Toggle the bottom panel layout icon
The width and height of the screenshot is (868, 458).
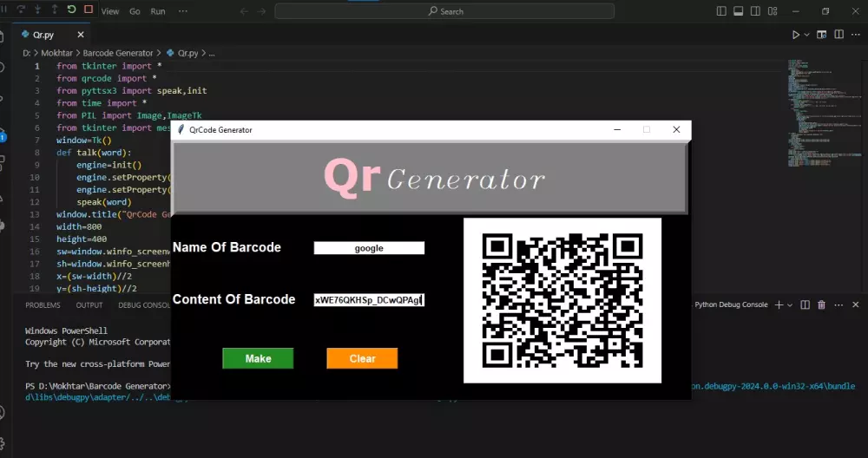click(x=738, y=11)
